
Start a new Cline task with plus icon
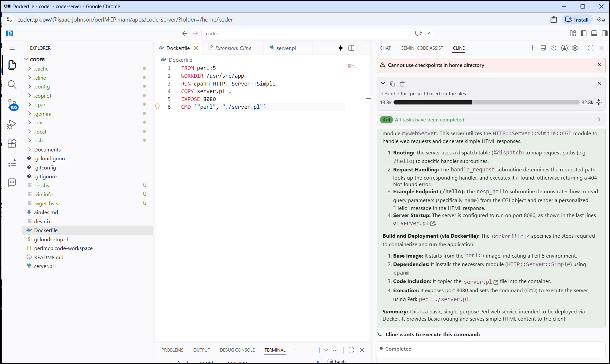(x=532, y=48)
